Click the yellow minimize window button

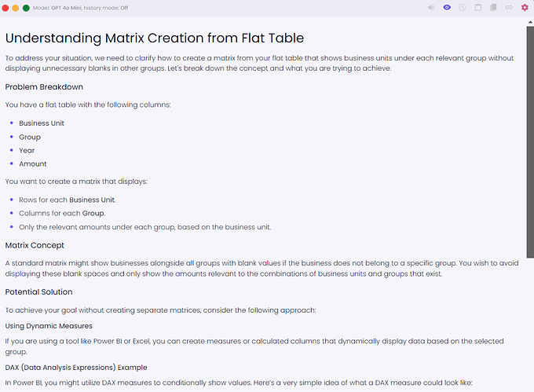click(16, 8)
